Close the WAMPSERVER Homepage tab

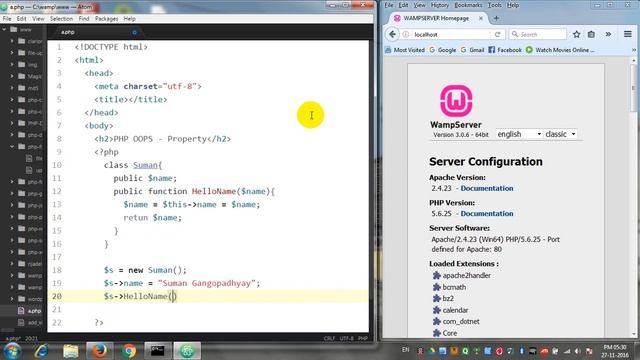pos(481,18)
